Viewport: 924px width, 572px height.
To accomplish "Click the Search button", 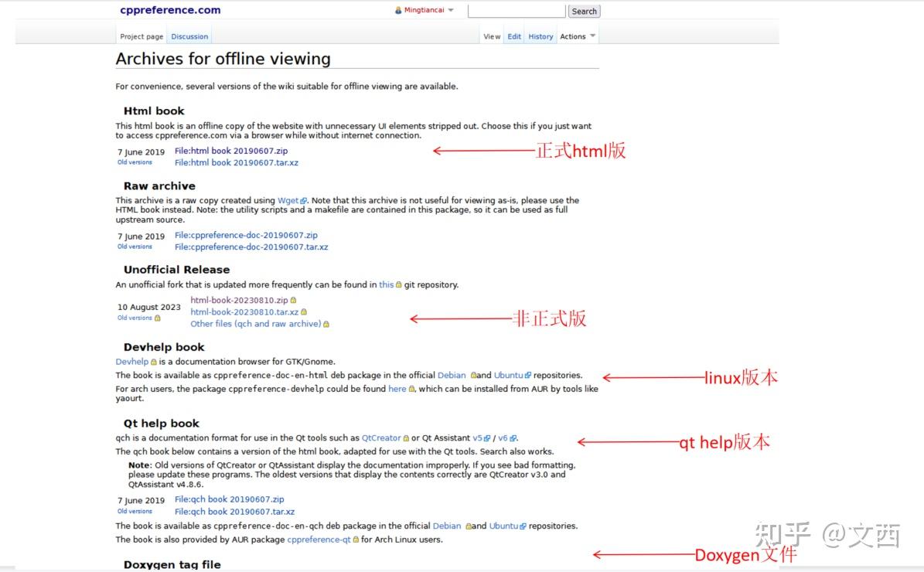I will coord(584,10).
